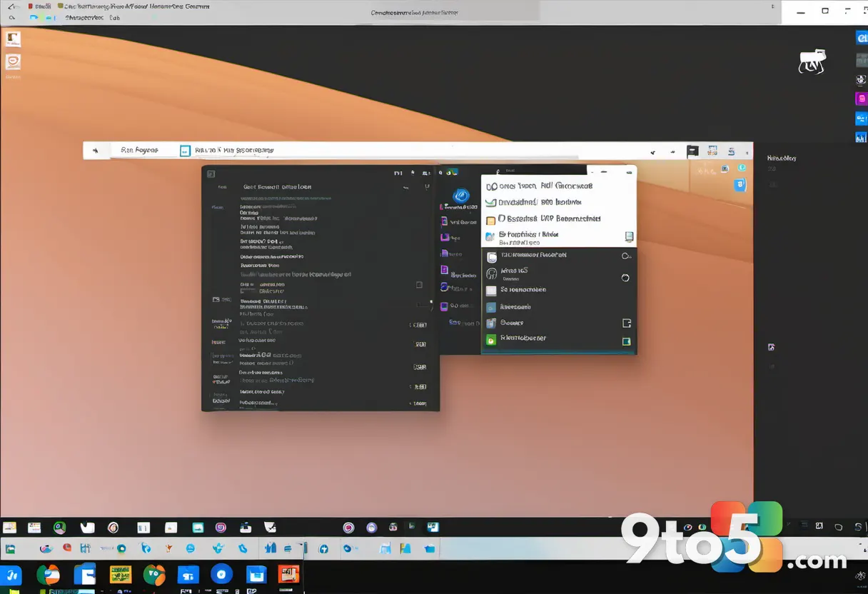
Task: Open the yellow folder icon in the white list
Action: pyautogui.click(x=490, y=220)
